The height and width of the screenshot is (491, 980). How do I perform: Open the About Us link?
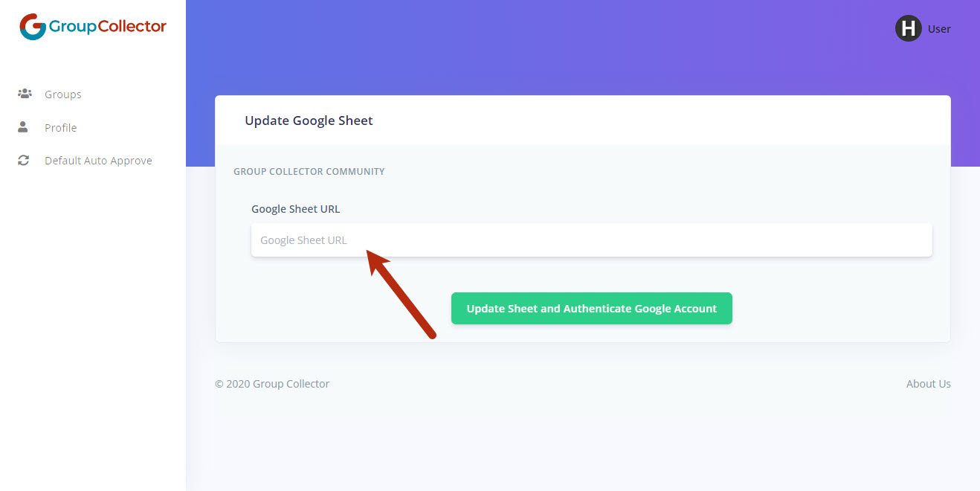[x=929, y=384]
